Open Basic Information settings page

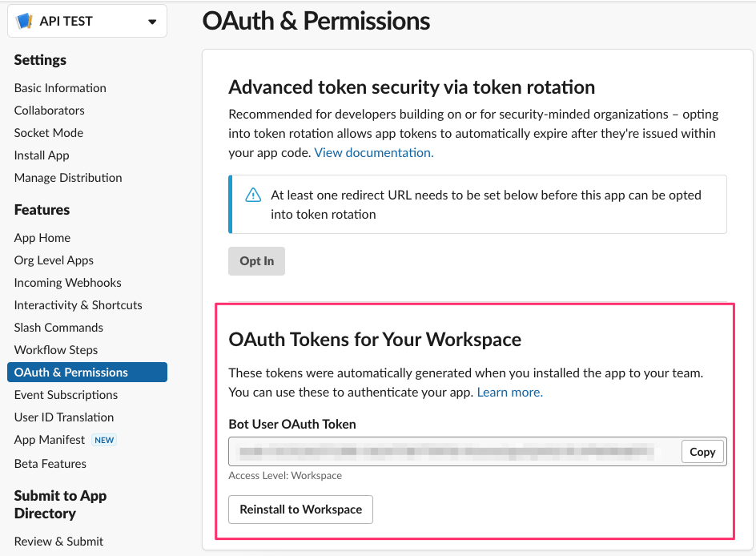[x=60, y=88]
